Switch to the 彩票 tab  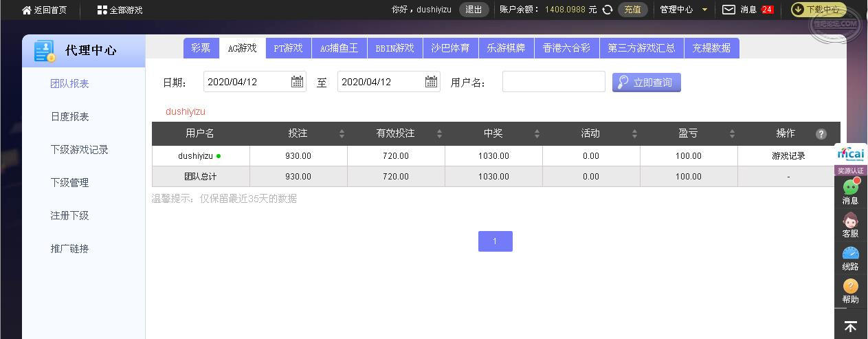pyautogui.click(x=201, y=48)
